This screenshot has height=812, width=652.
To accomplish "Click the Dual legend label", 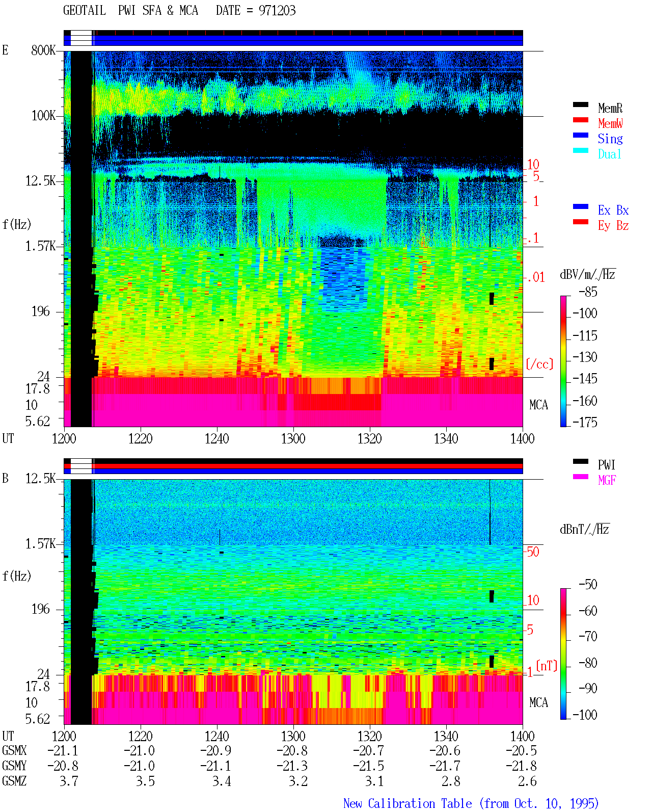I will point(610,154).
